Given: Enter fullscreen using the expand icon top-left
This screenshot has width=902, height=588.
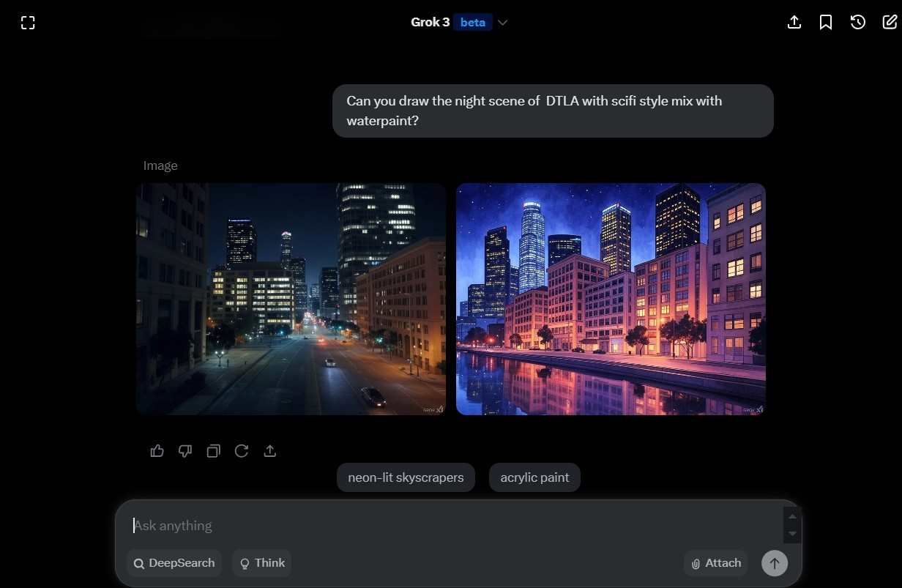Looking at the screenshot, I should pos(27,22).
